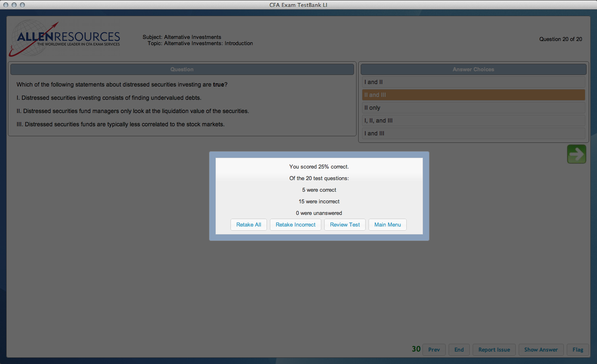597x364 pixels.
Task: Click the green timer number 30
Action: pos(416,349)
